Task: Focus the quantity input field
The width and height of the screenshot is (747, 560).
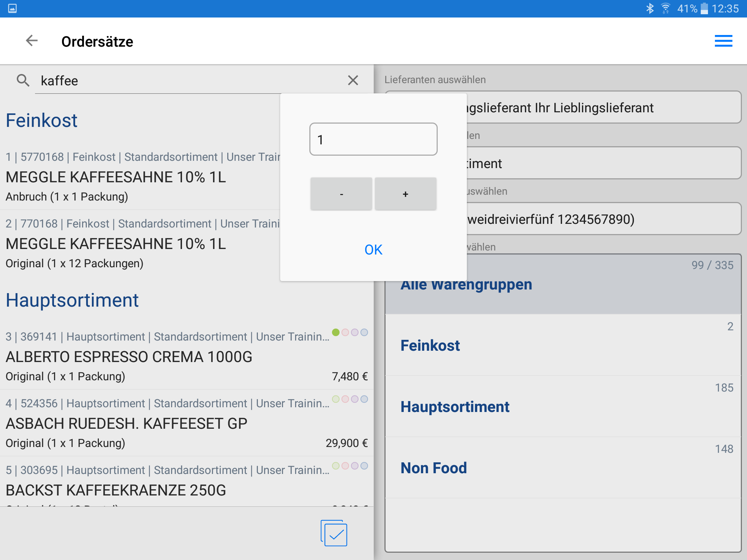Action: (373, 139)
